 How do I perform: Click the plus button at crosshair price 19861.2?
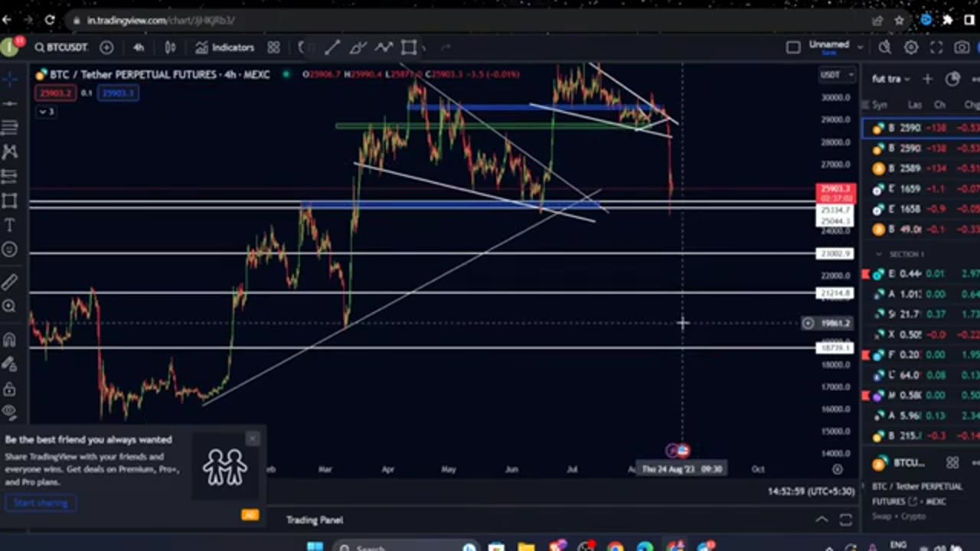point(808,323)
